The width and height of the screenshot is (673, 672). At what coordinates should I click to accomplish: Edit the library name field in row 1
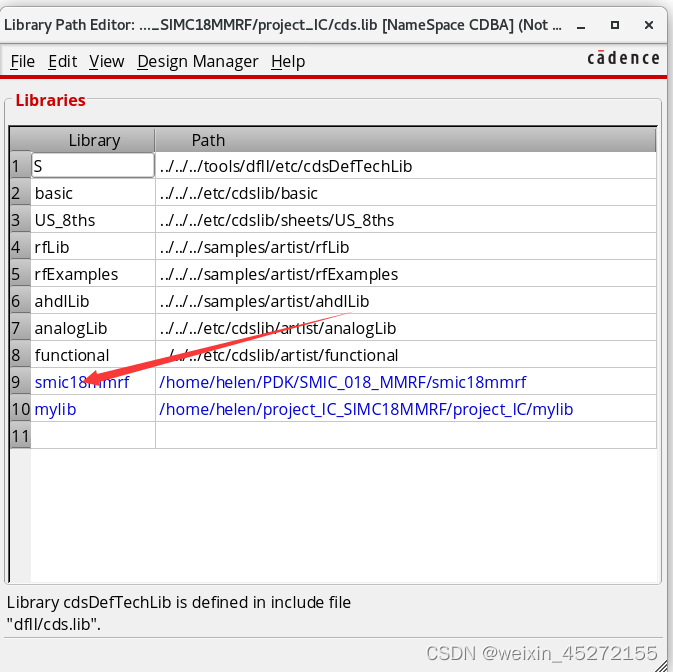[93, 166]
